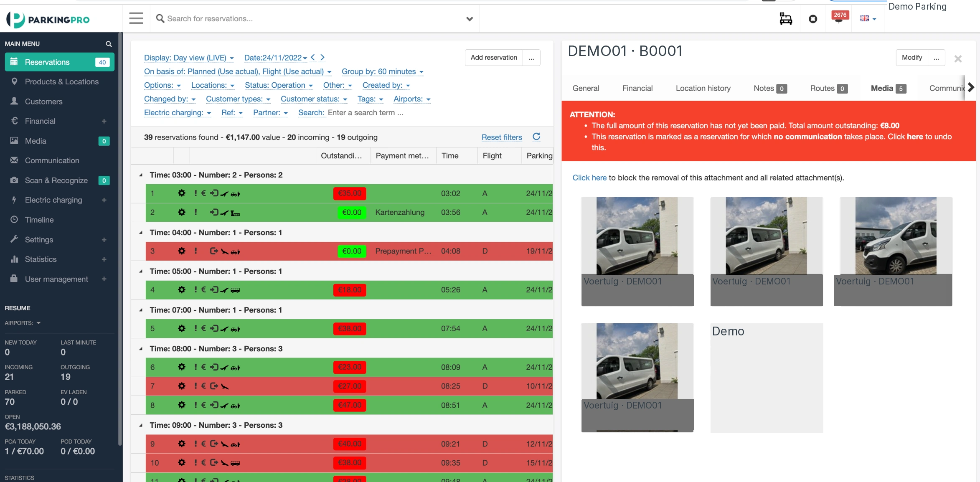Click the refresh icon beside Reset filters
Screen dimensions: 980x482
(536, 137)
